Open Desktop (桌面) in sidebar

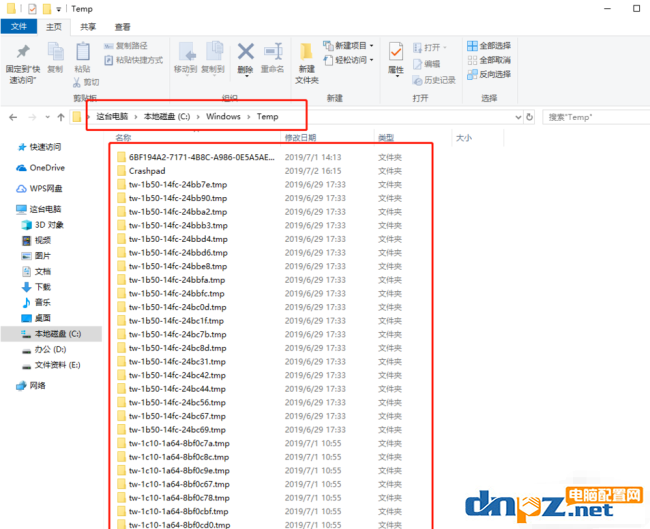tap(36, 318)
